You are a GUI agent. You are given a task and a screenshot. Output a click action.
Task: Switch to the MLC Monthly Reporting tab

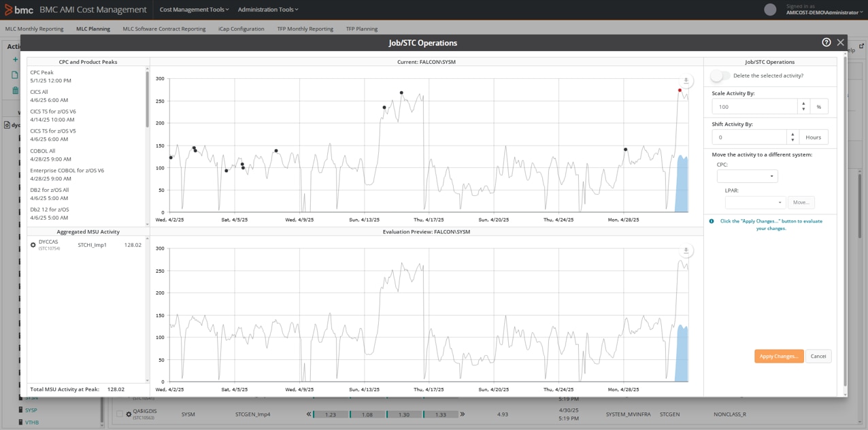click(34, 29)
